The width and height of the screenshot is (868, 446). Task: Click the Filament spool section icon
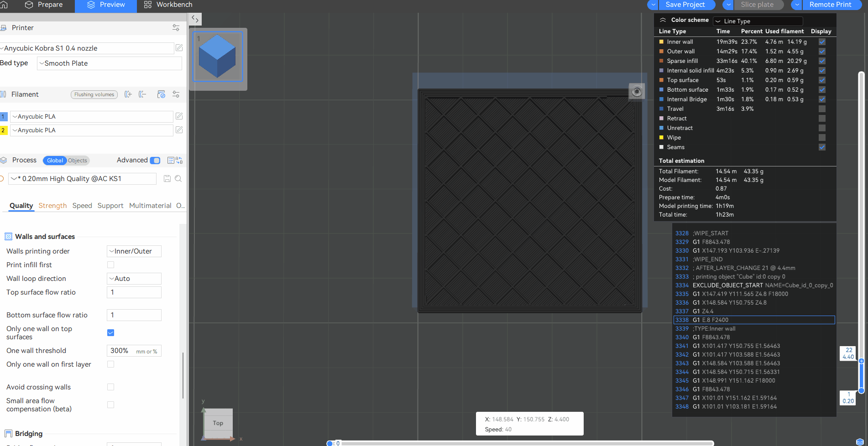(x=3, y=94)
